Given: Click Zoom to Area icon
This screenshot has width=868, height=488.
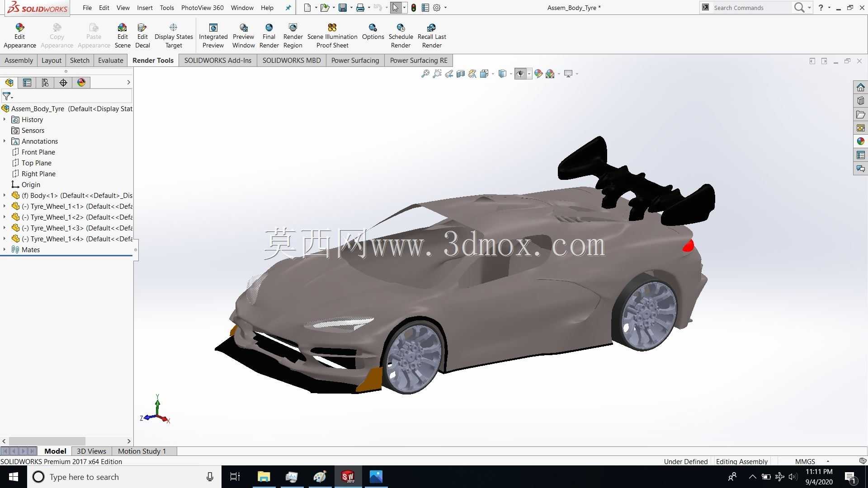Looking at the screenshot, I should coord(437,74).
